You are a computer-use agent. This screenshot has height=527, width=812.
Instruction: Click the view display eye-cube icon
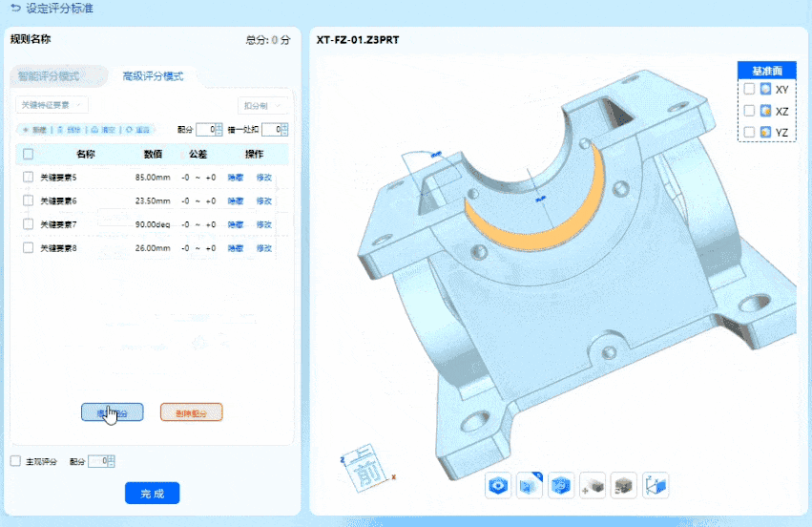498,486
